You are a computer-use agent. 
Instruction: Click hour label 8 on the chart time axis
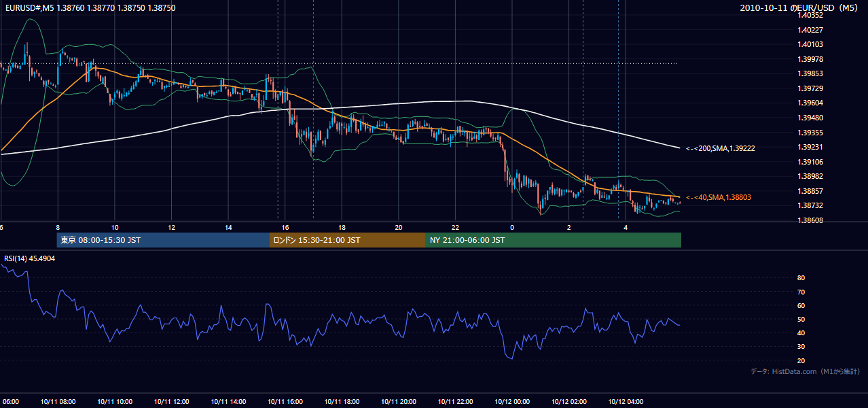pos(58,228)
